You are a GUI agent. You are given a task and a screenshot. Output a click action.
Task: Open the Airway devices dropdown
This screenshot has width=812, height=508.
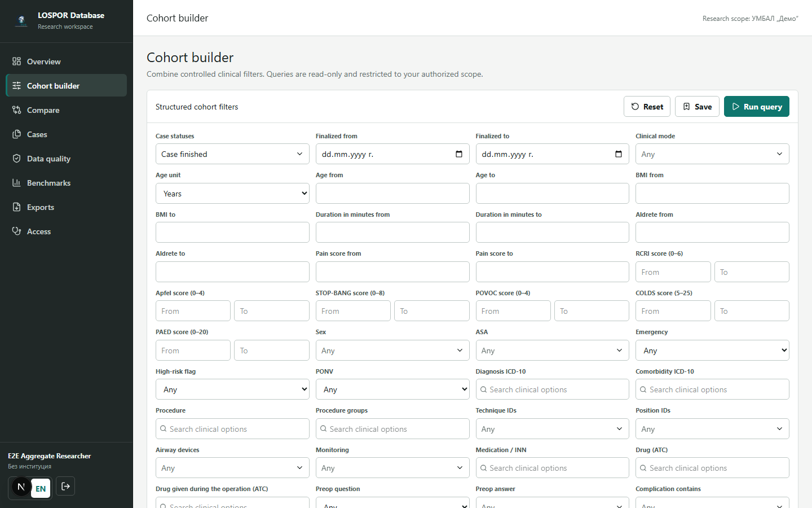[x=232, y=468]
